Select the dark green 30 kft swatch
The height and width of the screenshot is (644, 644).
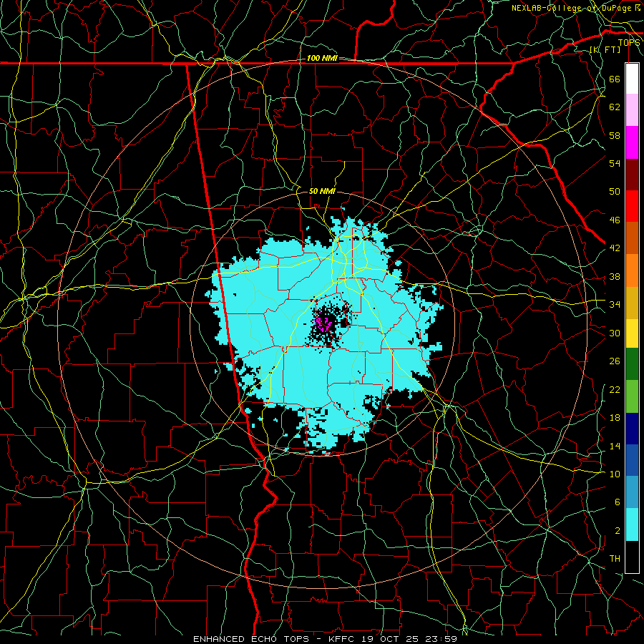632,364
